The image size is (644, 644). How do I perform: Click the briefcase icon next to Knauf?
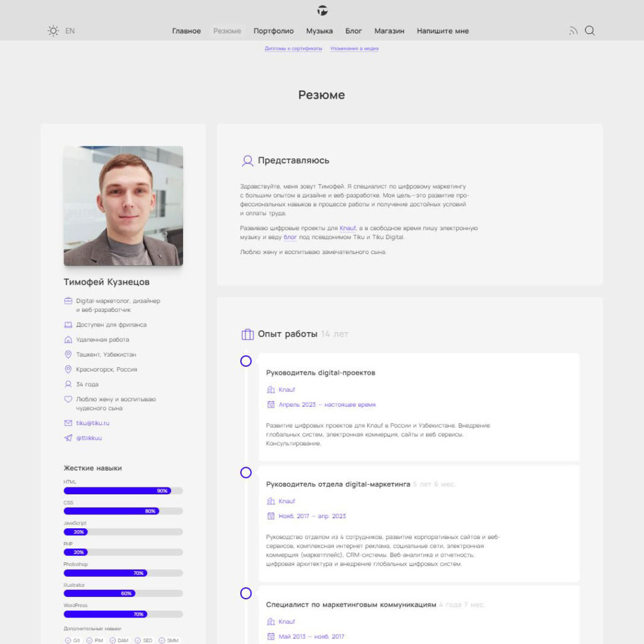pyautogui.click(x=271, y=389)
